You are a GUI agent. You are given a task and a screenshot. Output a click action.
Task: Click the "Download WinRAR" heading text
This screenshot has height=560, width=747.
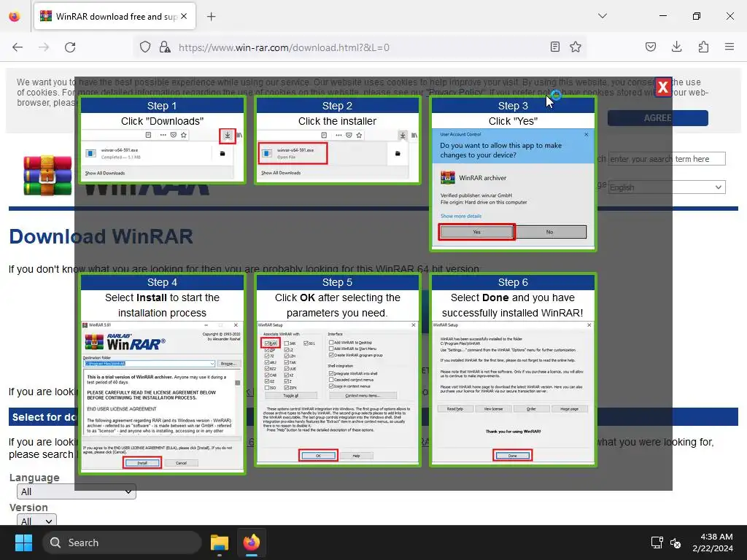pyautogui.click(x=101, y=237)
